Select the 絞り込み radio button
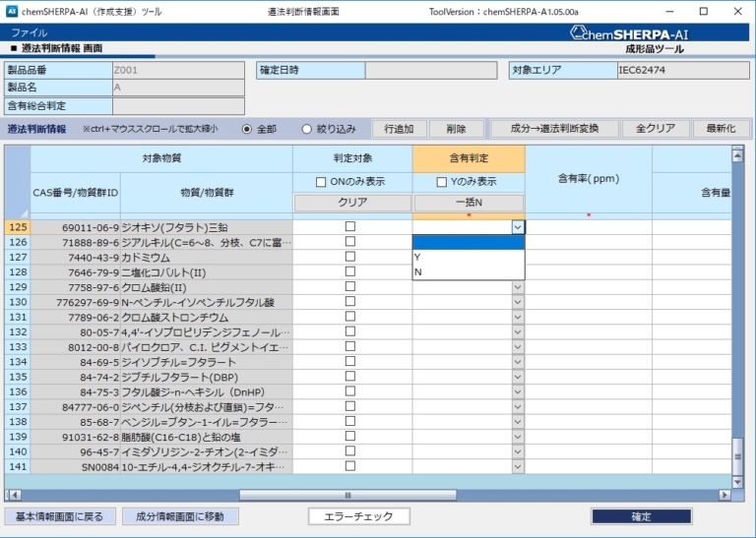756x538 pixels. tap(306, 129)
